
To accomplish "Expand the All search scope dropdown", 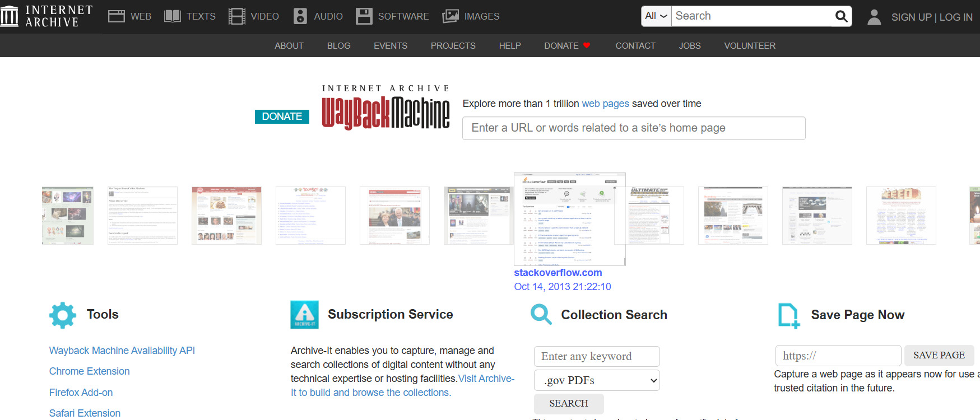I will tap(656, 16).
